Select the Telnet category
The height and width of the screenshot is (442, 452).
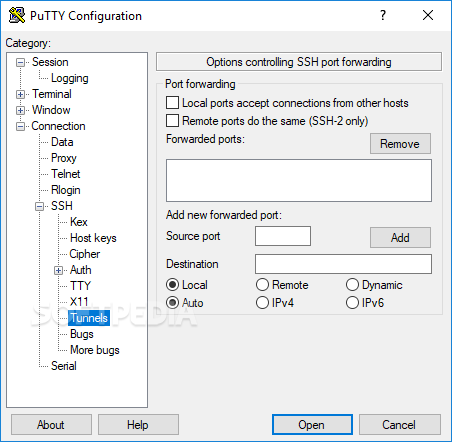(x=65, y=174)
